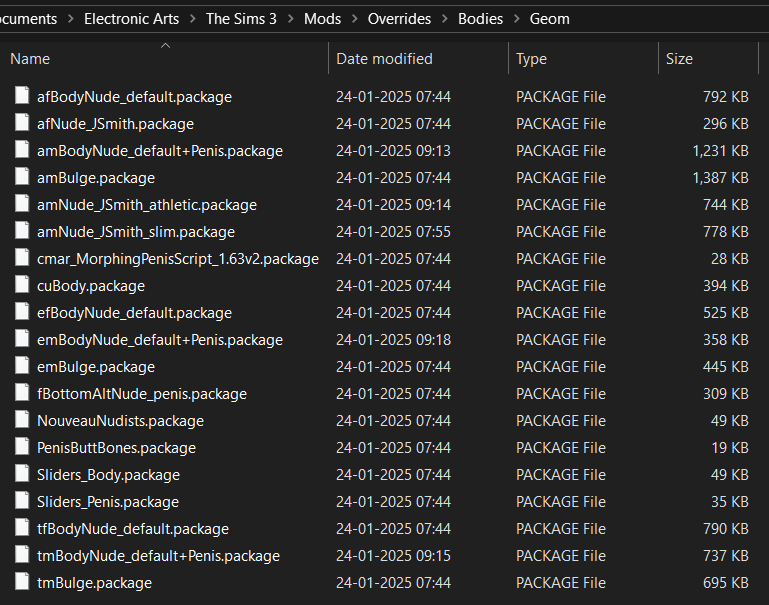
Task: Click file icon of Sliders_Body.package
Action: click(22, 473)
